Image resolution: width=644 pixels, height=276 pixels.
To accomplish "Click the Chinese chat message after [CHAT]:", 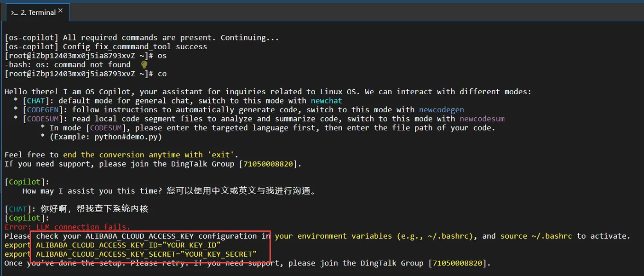I will pos(94,209).
